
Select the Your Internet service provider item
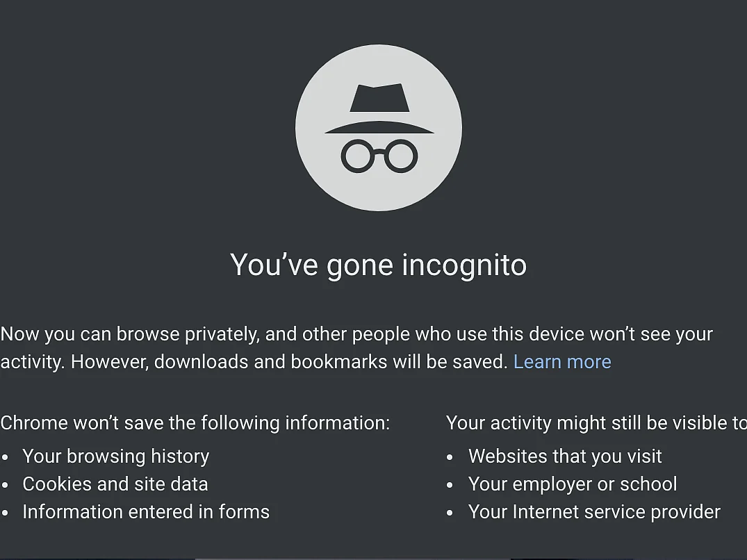point(595,512)
